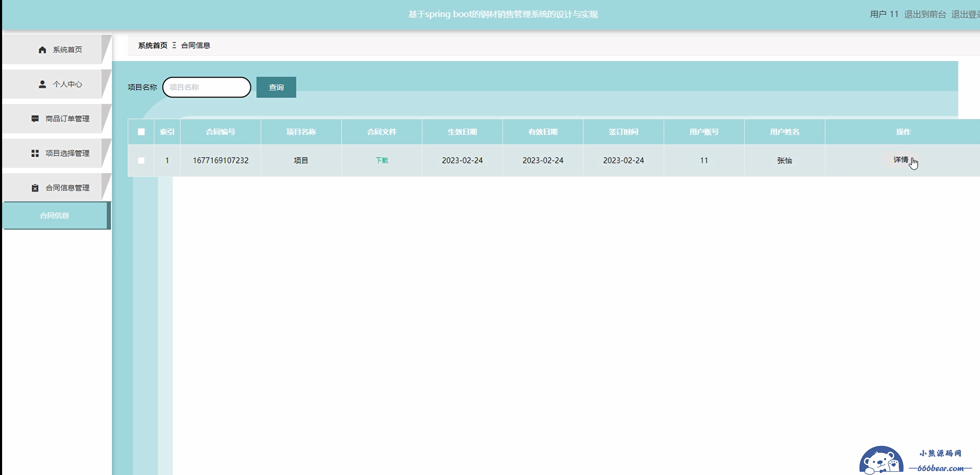Click the 下载 contract file link
Image resolution: width=980 pixels, height=475 pixels.
[382, 161]
